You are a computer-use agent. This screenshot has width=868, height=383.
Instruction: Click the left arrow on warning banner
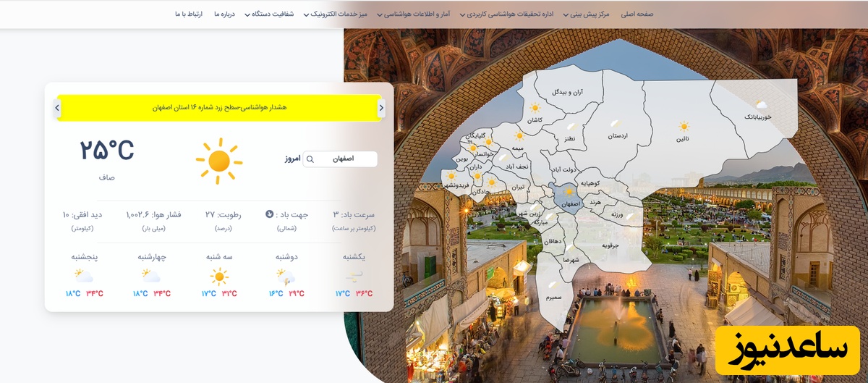pyautogui.click(x=56, y=108)
